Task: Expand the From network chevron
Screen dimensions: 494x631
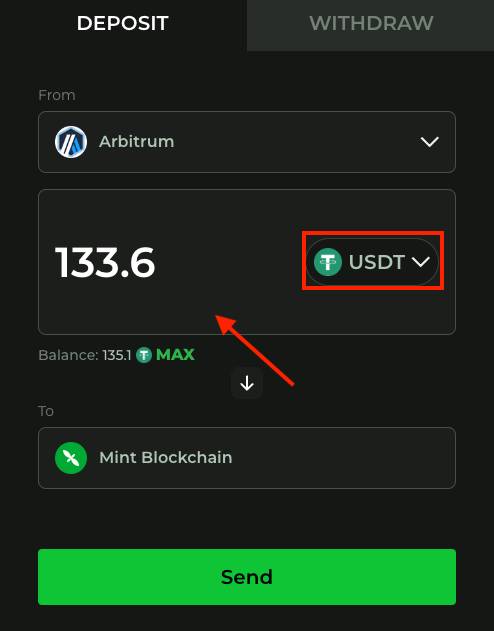Action: coord(429,142)
